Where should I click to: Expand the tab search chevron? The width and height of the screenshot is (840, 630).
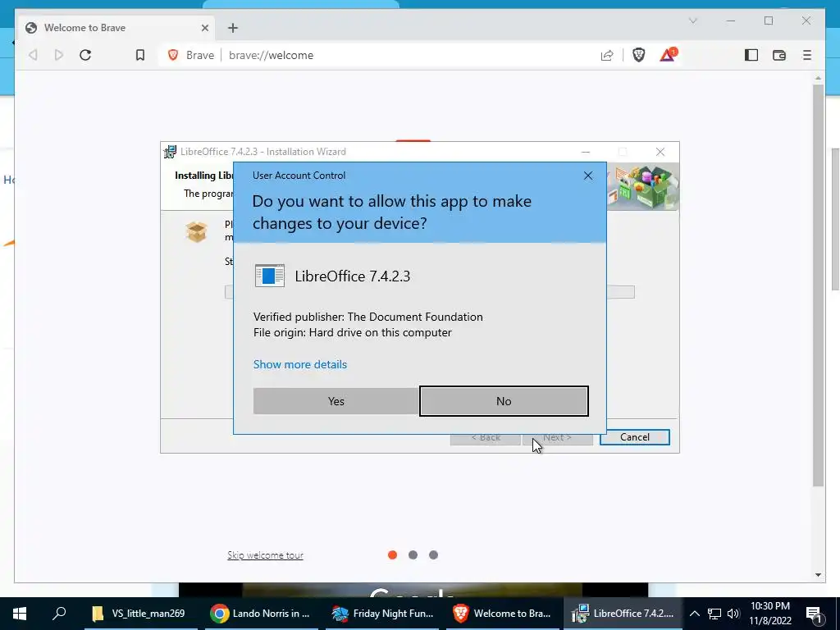click(x=692, y=21)
